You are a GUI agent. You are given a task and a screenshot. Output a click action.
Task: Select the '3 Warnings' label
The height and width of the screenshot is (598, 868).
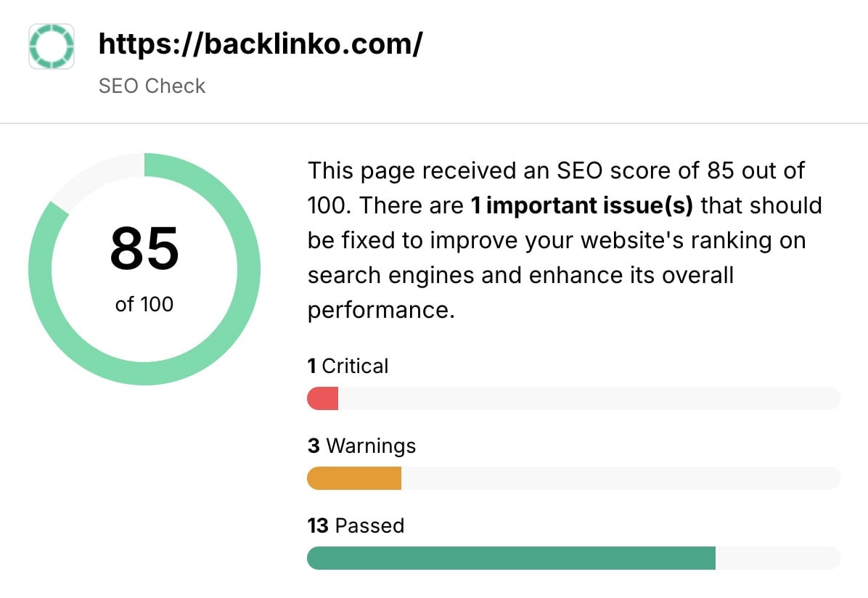coord(361,445)
